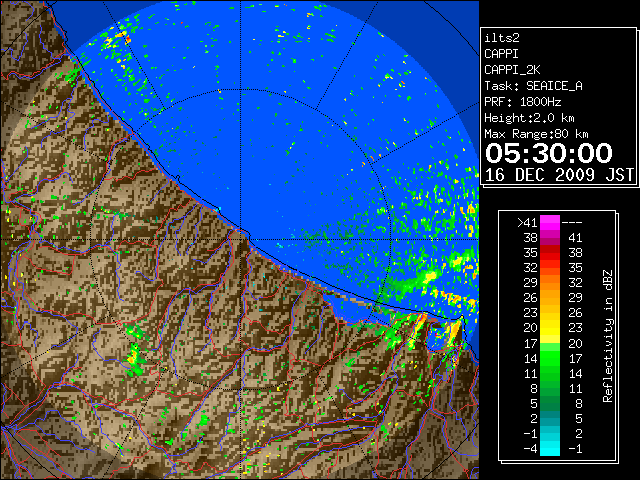Click the bright green 14–17 dBZ swatch

(550, 358)
